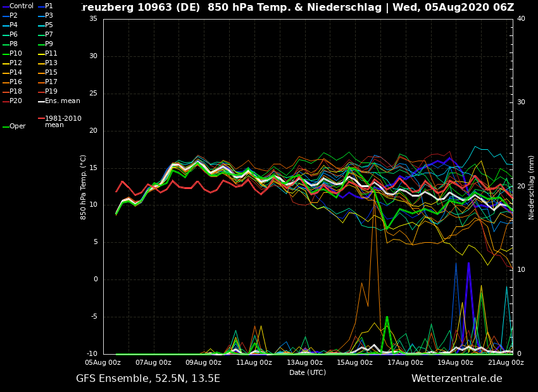Select the P6 legend entry
538x392 pixels.
click(x=9, y=35)
